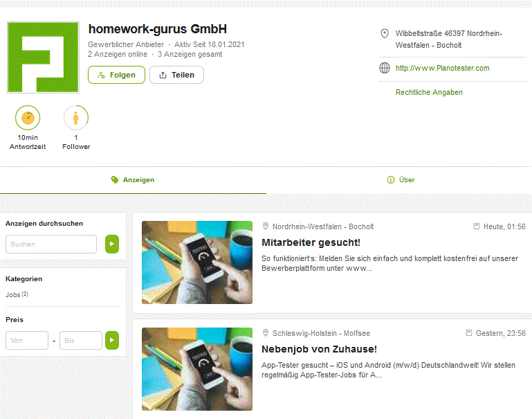The image size is (532, 419).
Task: Click the location pin beside Wibbeltstraße address
Action: [385, 34]
